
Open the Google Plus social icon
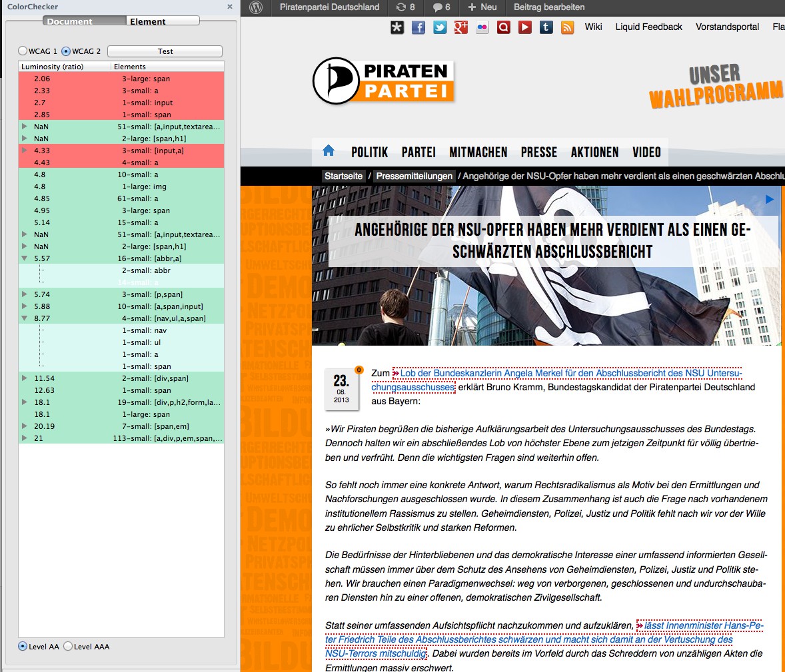tap(461, 27)
